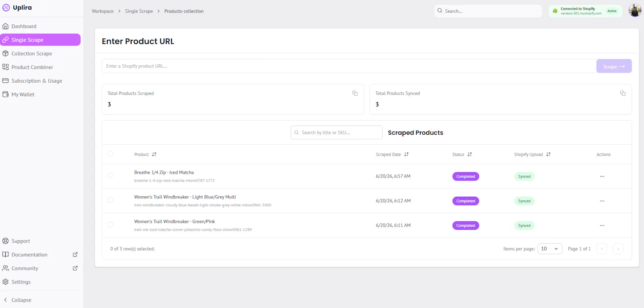Click the 6/20/26, 6:11 AM date

[393, 225]
